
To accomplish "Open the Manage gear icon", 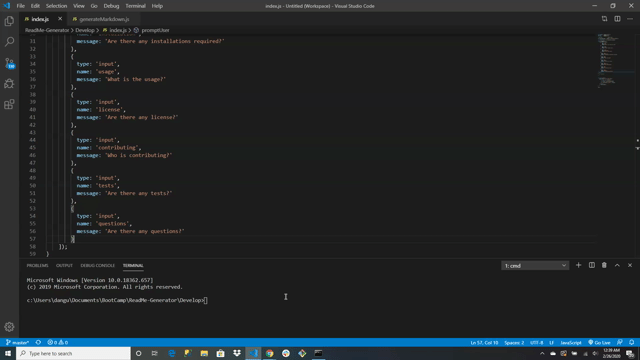I will coord(9,327).
